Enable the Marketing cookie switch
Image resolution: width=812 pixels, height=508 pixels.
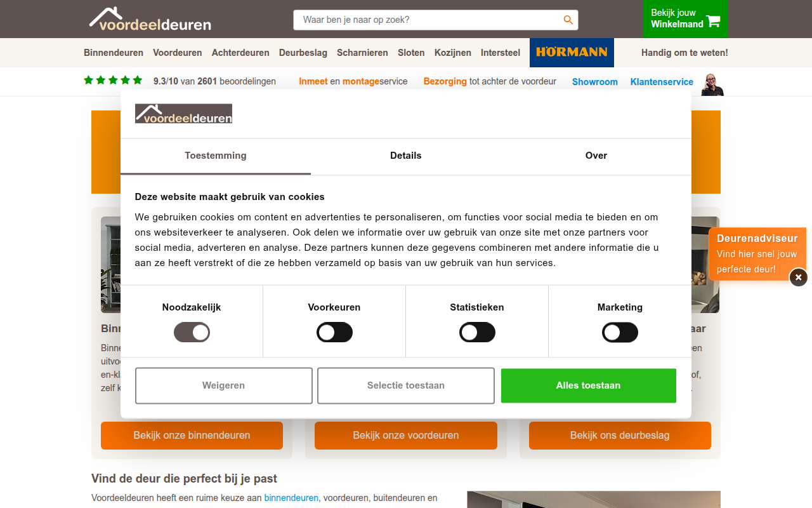point(620,333)
